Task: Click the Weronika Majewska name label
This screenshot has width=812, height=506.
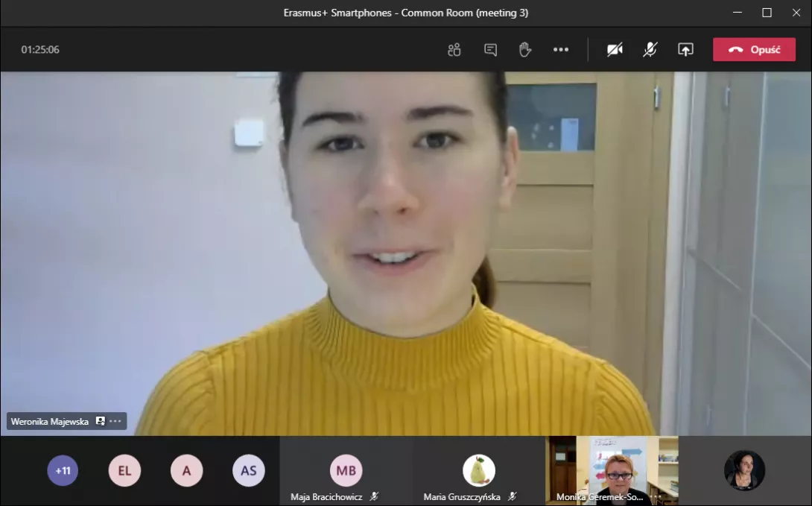Action: click(x=50, y=421)
